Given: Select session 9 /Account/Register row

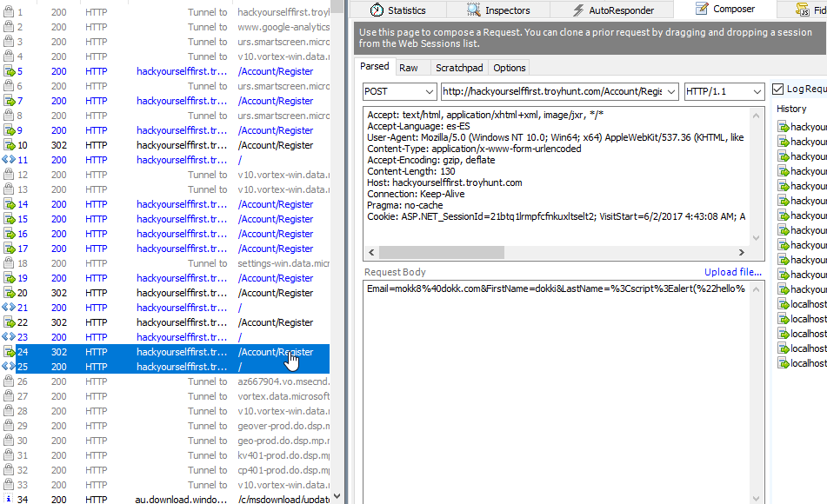Looking at the screenshot, I should pos(166,130).
